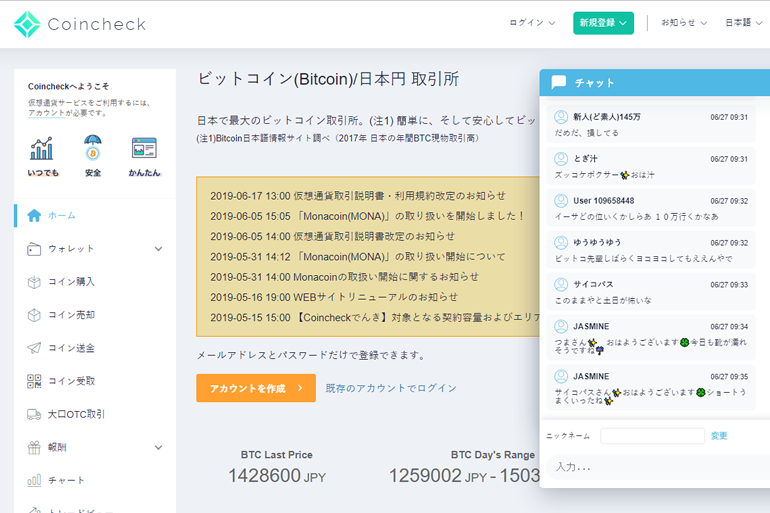
Task: Click the home icon beside ホーム
Action: 34,216
